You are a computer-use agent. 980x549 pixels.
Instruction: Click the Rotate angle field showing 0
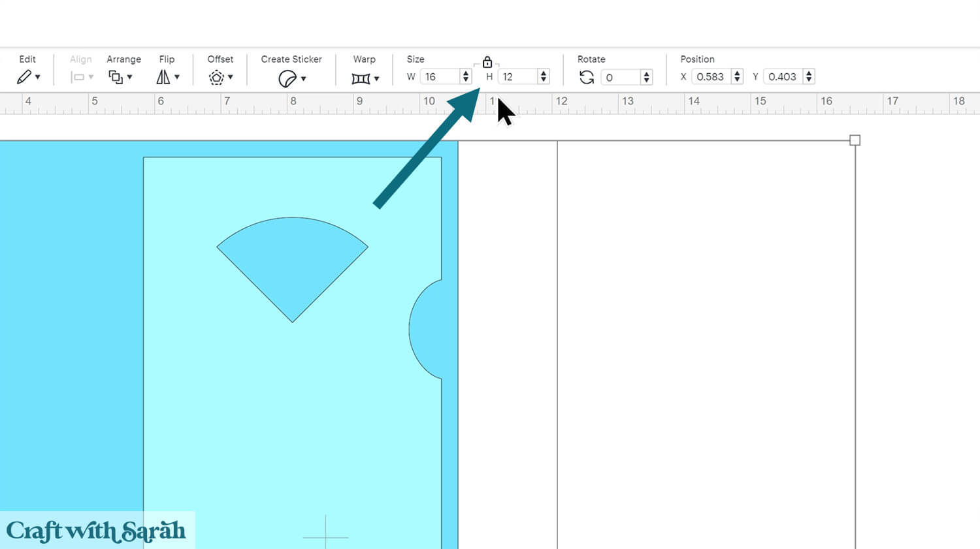coord(621,77)
